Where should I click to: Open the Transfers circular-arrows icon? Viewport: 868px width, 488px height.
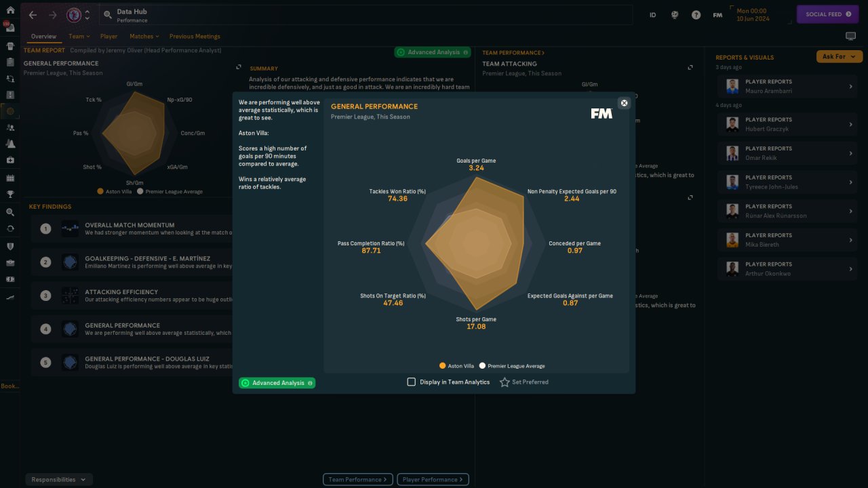pyautogui.click(x=10, y=228)
